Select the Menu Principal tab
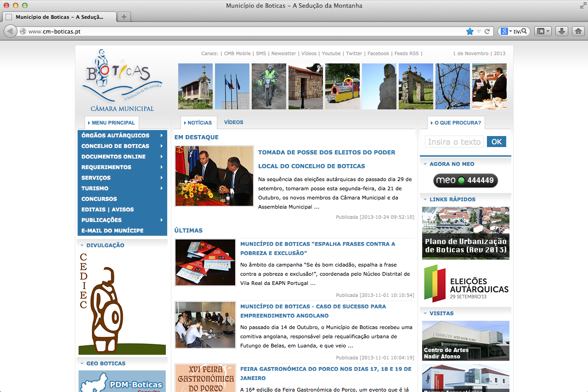Viewport: 588px width, 392px height. [112, 123]
